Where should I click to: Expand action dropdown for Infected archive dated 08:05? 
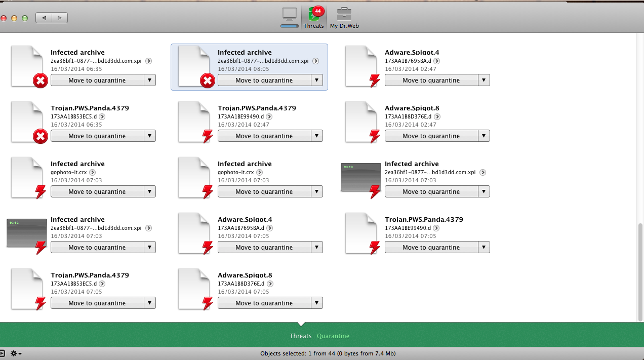tap(317, 80)
